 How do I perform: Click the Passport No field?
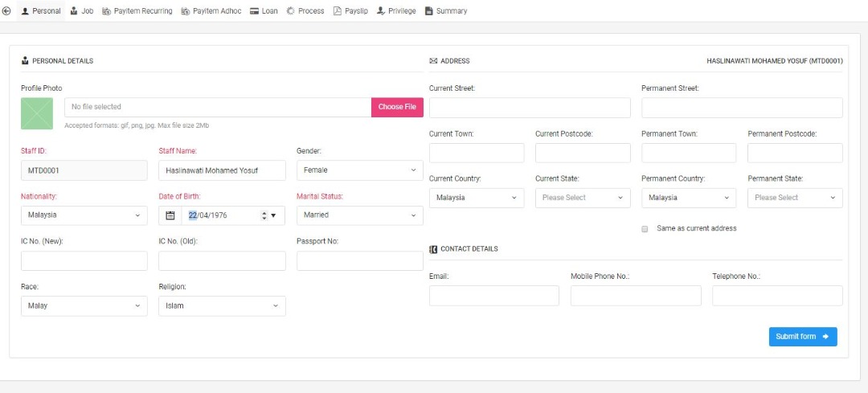point(360,261)
